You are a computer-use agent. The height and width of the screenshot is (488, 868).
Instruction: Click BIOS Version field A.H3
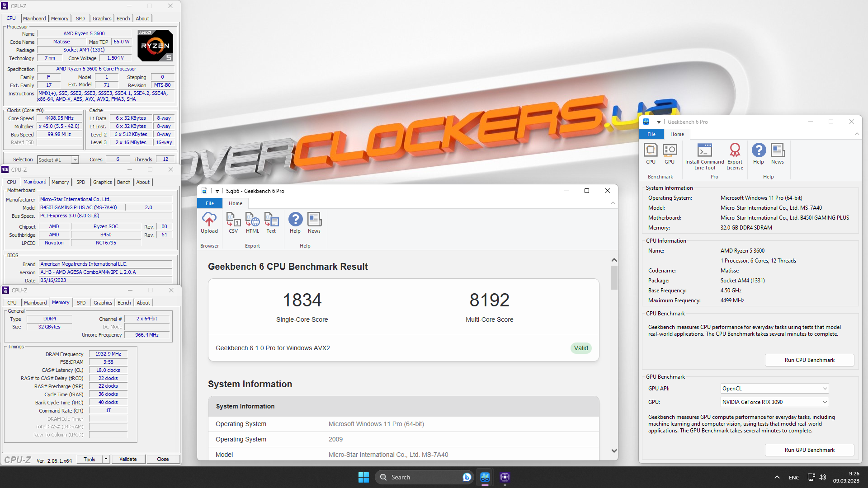click(105, 272)
